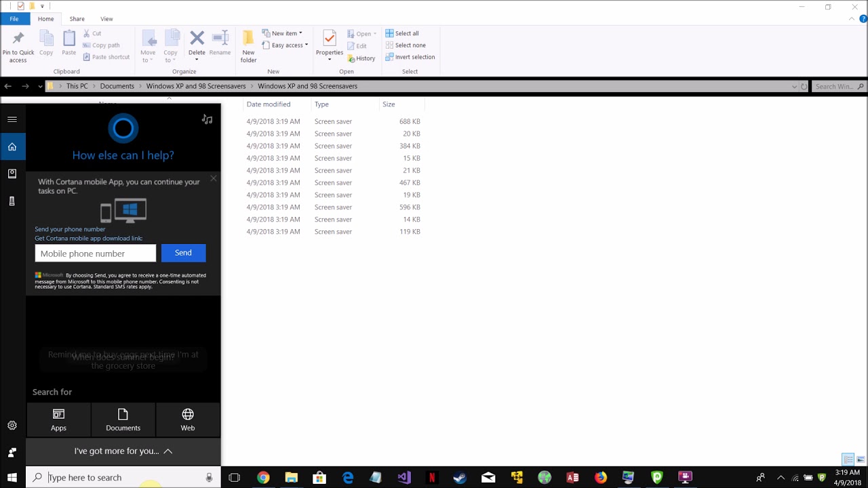Launch Firefox from taskbar
The width and height of the screenshot is (868, 488).
(601, 477)
